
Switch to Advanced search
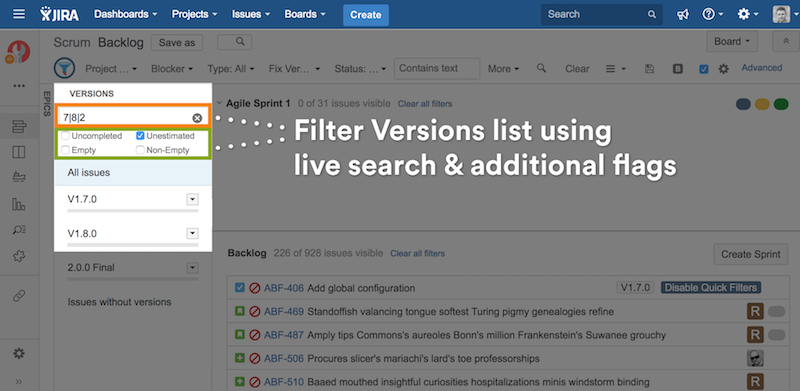tap(762, 67)
